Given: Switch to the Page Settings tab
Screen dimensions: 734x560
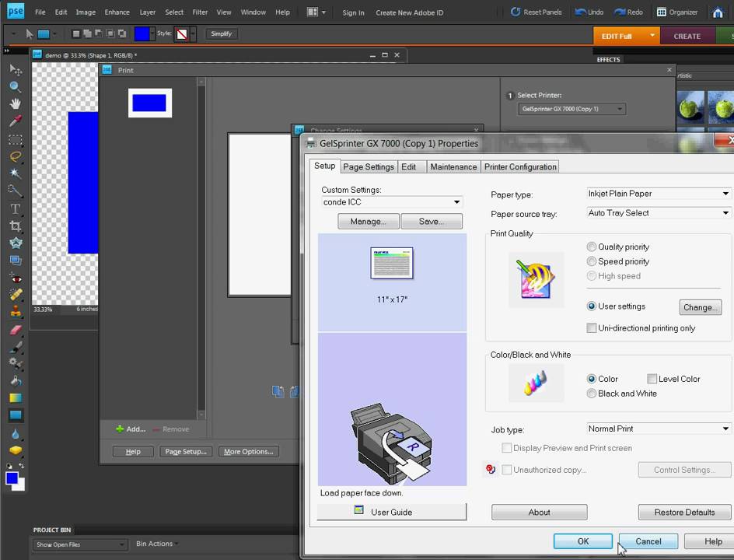Looking at the screenshot, I should pos(369,166).
